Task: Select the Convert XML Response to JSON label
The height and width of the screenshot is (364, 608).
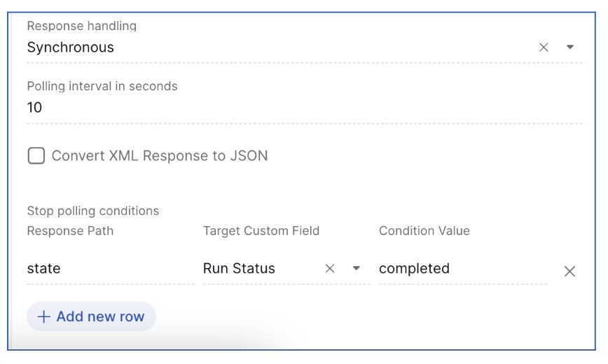Action: click(160, 156)
